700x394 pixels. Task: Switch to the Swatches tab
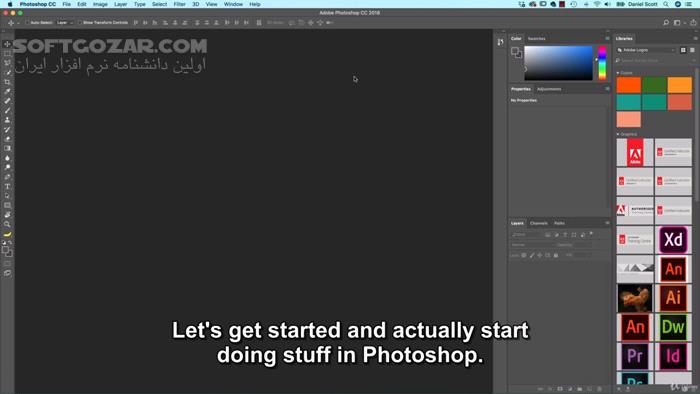pyautogui.click(x=536, y=39)
